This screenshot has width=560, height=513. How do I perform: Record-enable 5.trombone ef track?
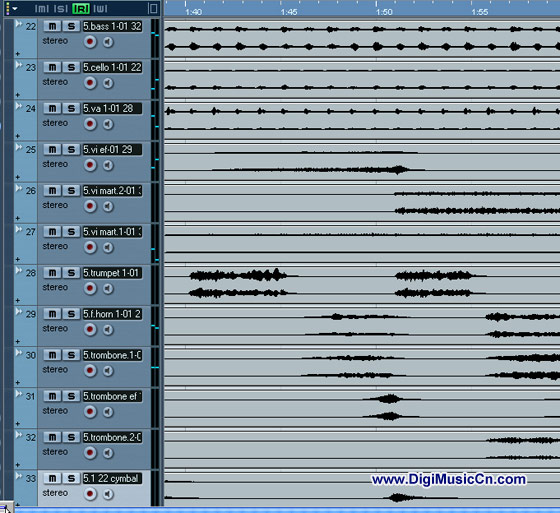click(90, 412)
